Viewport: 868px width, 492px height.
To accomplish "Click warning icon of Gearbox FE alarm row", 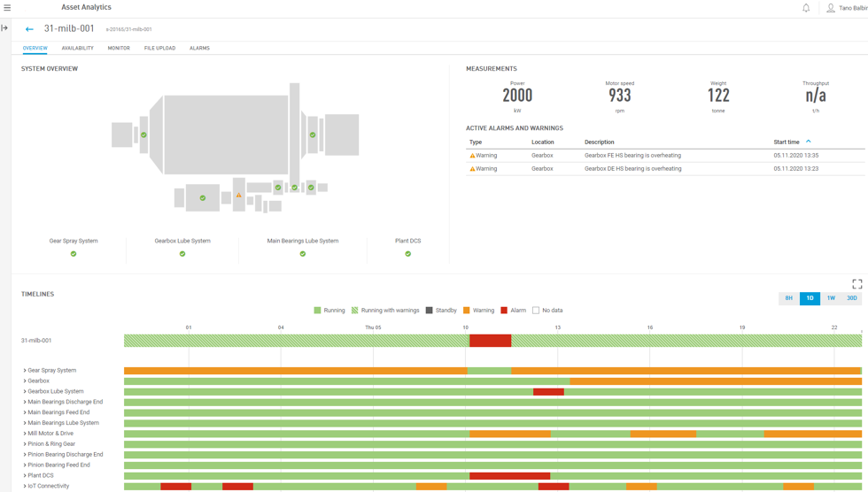I will 472,156.
